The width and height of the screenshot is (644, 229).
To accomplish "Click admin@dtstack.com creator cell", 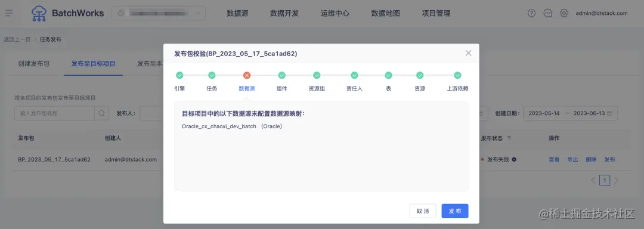I will pos(131,159).
